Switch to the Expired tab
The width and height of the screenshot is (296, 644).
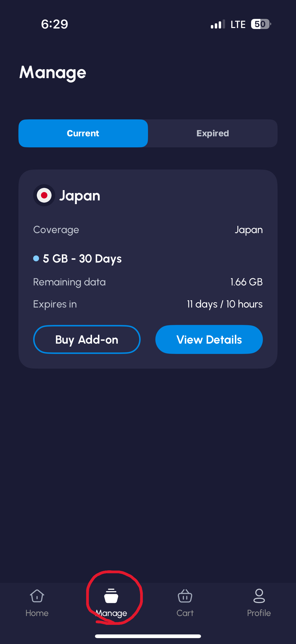pos(213,133)
